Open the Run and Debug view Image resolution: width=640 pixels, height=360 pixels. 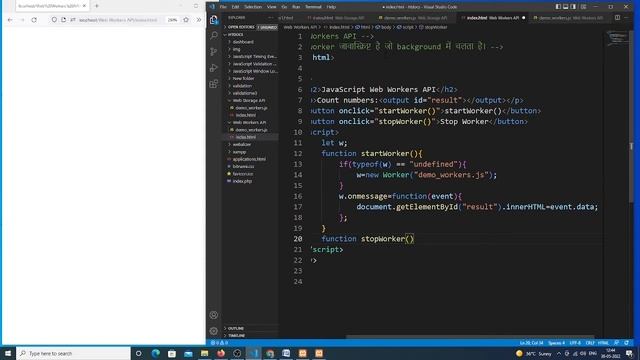213,68
